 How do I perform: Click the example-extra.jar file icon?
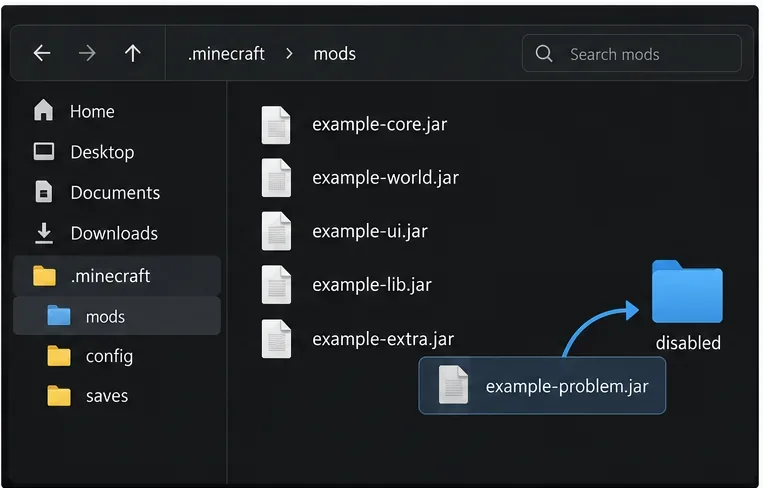point(276,339)
